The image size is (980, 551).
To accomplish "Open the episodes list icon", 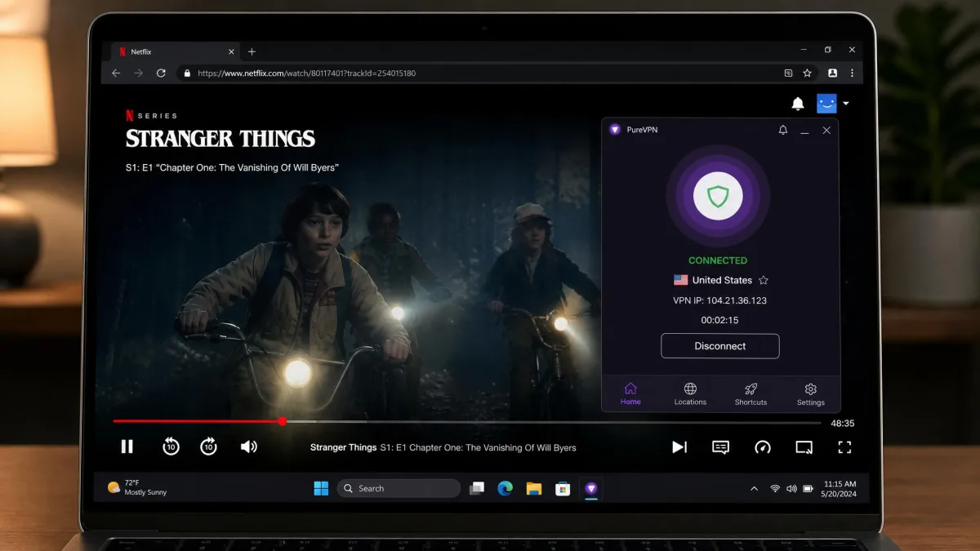I will click(x=804, y=447).
